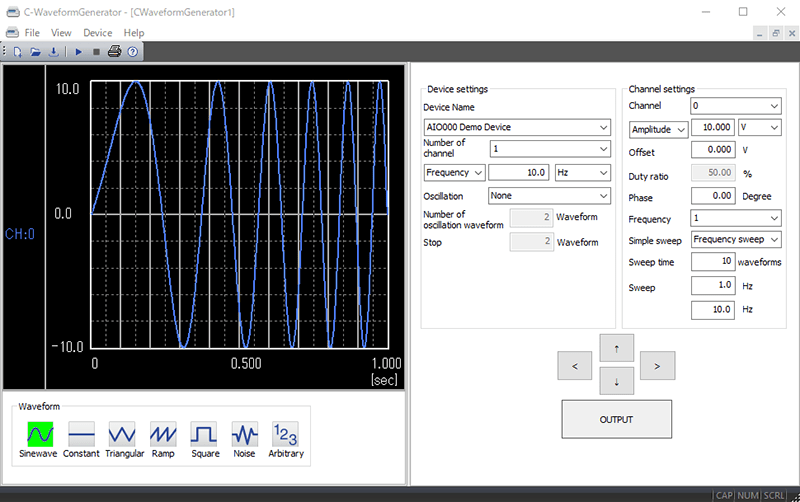Viewport: 800px width, 502px height.
Task: Select the Square waveform icon
Action: (205, 434)
